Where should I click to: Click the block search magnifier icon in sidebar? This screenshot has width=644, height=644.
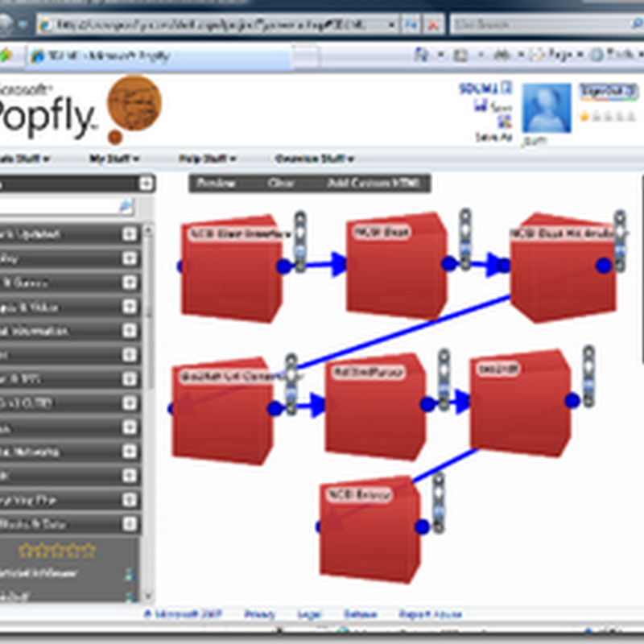click(126, 206)
